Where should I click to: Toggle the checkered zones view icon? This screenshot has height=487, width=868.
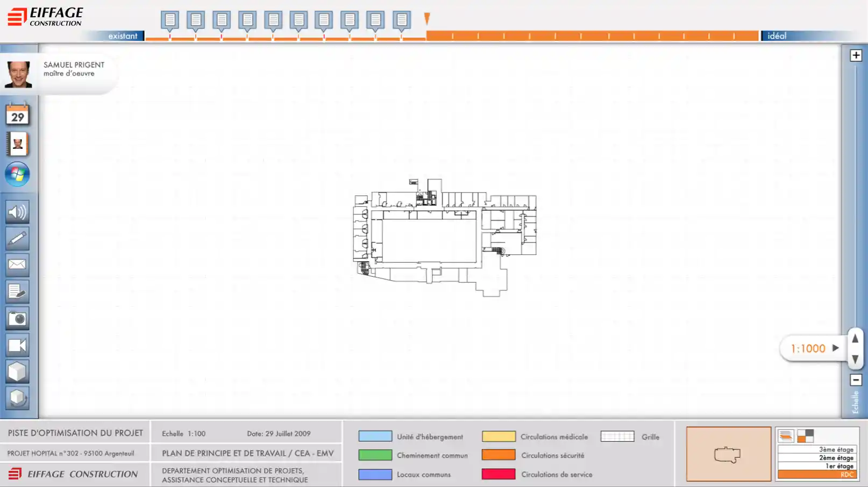805,435
